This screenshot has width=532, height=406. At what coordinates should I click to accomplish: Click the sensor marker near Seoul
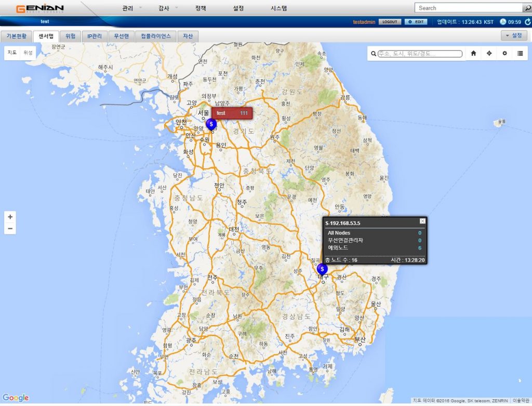[x=211, y=124]
